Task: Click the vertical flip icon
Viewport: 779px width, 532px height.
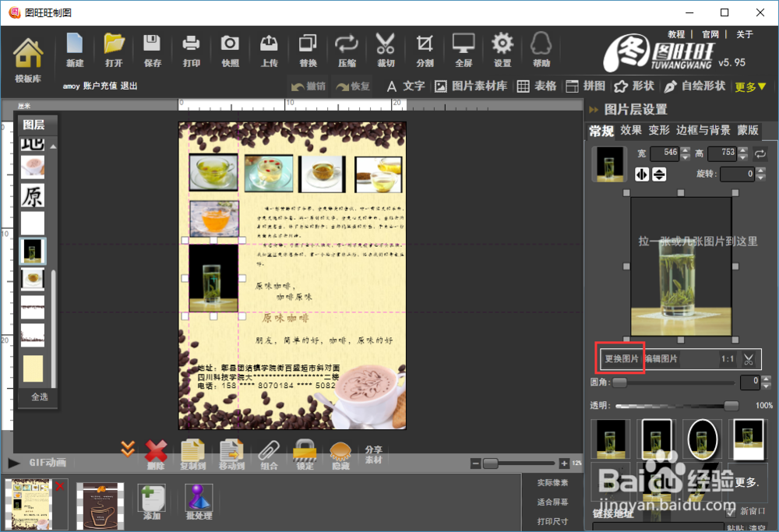Action: 659,174
